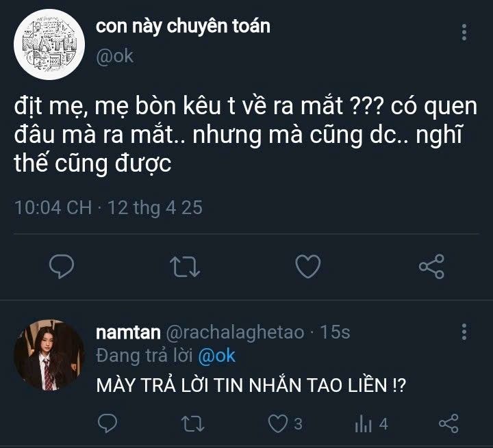Reply to the main tweet
Viewport: 493px width, 448px height.
click(62, 266)
